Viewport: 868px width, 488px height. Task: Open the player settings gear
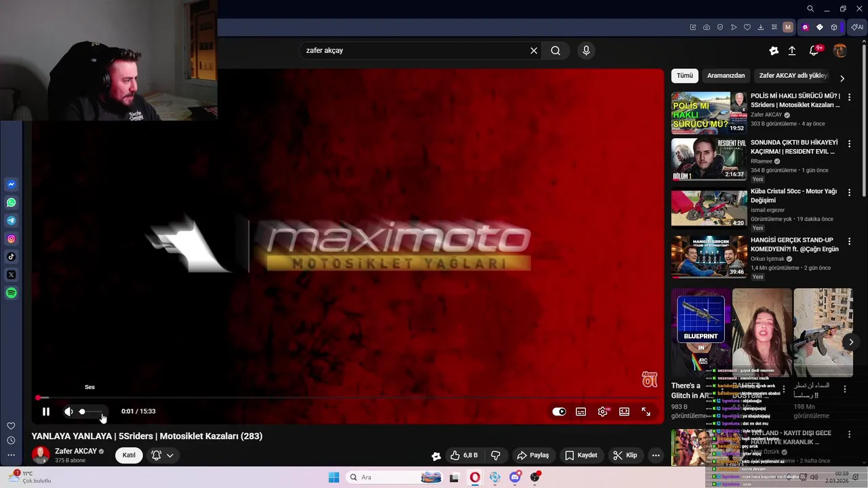pyautogui.click(x=603, y=411)
